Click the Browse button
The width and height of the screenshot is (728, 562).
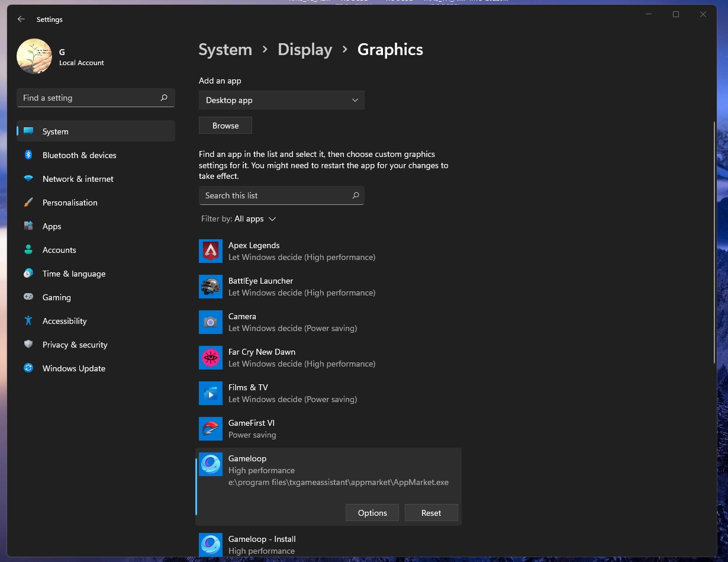226,126
